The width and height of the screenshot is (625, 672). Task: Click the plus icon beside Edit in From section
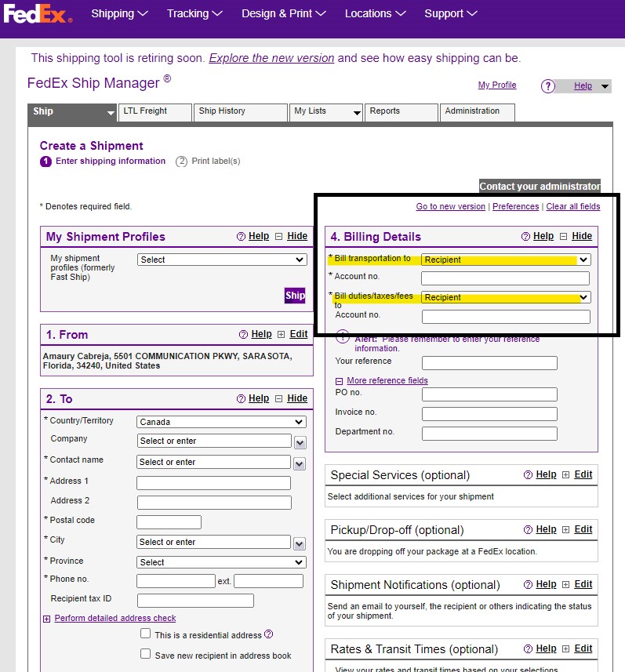281,334
